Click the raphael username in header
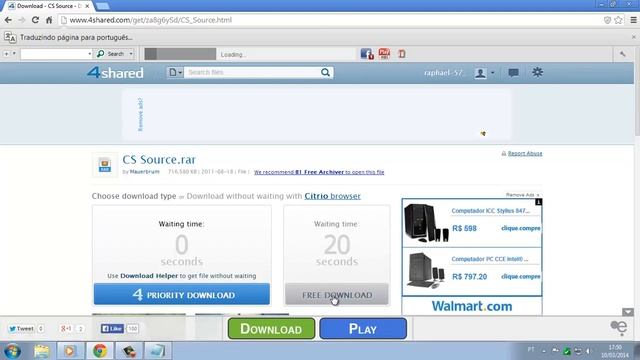640x360 pixels. click(x=444, y=73)
